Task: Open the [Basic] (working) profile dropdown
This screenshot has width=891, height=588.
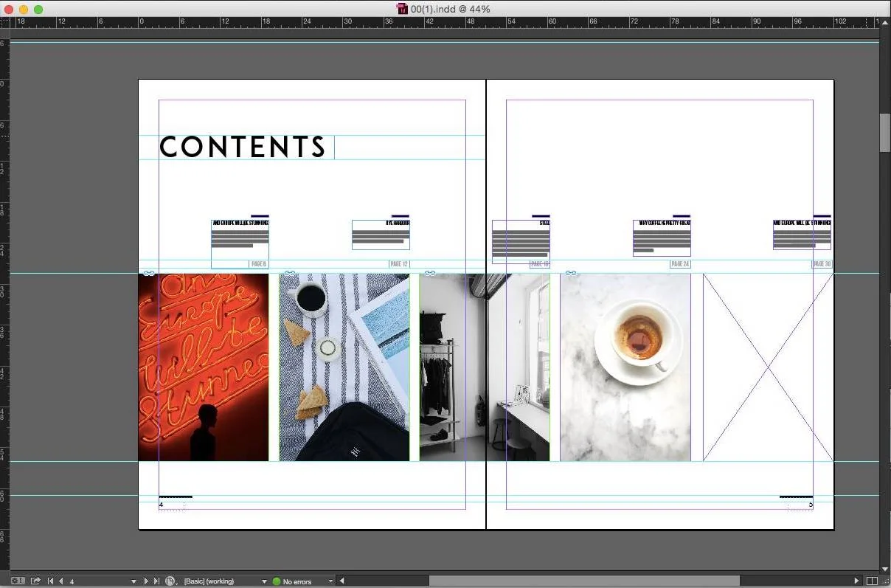Action: (x=264, y=581)
